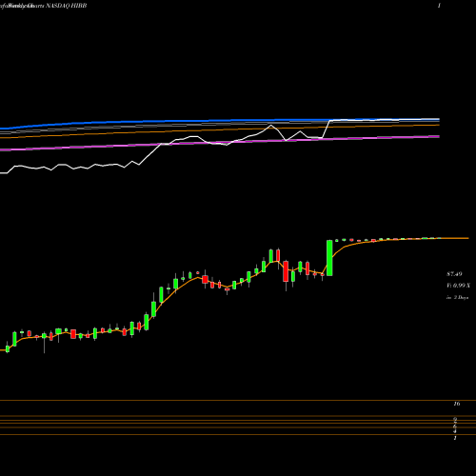The height and width of the screenshot is (476, 476).
Task: Click the 'in 2 Days' label
Action: [457, 298]
